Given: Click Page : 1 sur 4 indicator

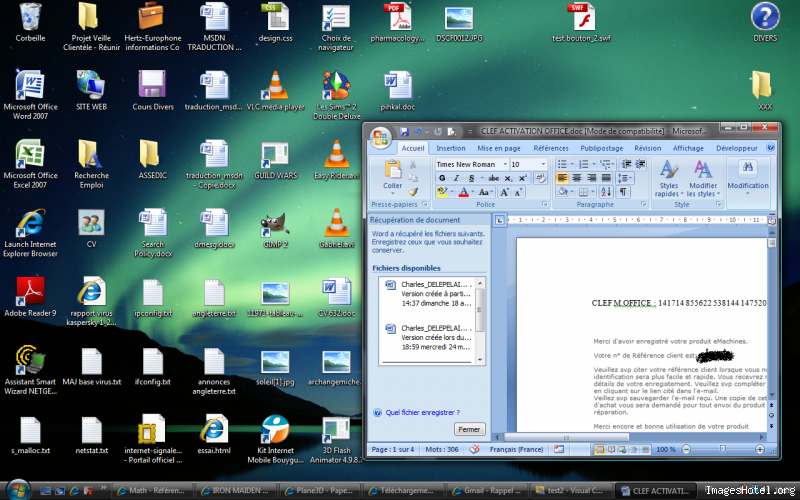Looking at the screenshot, I should [392, 449].
